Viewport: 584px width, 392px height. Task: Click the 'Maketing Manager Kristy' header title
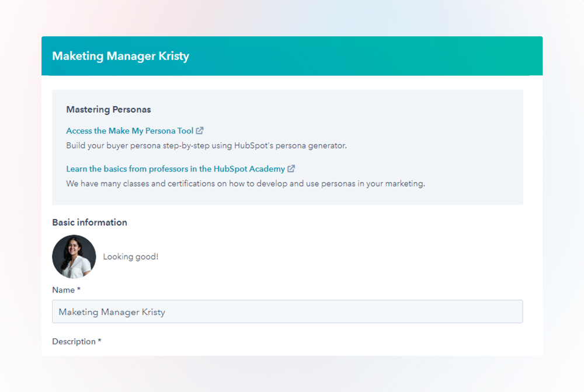[x=120, y=56]
